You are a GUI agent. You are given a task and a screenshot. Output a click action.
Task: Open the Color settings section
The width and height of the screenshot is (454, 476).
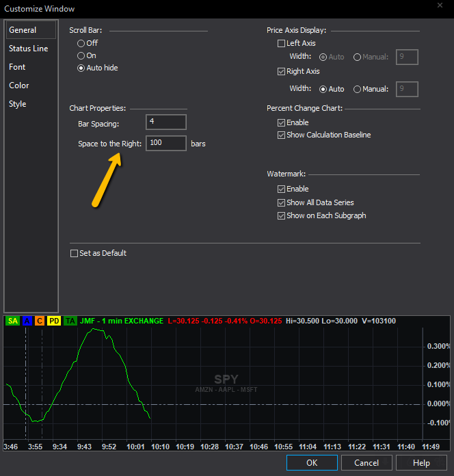[x=19, y=85]
